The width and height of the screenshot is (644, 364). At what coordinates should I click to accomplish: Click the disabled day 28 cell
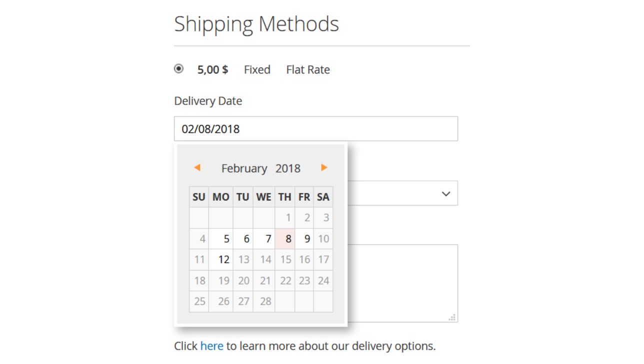pos(264,301)
